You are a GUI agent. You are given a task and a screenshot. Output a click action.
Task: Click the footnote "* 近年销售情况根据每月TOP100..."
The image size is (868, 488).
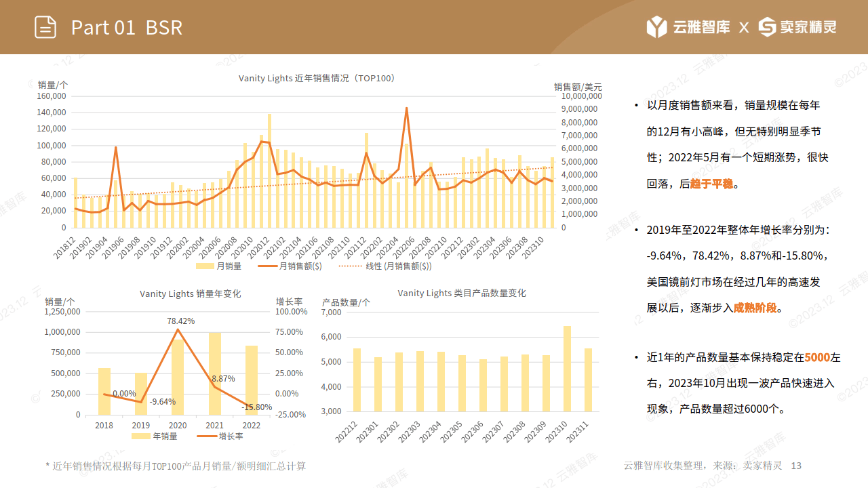[x=176, y=466]
